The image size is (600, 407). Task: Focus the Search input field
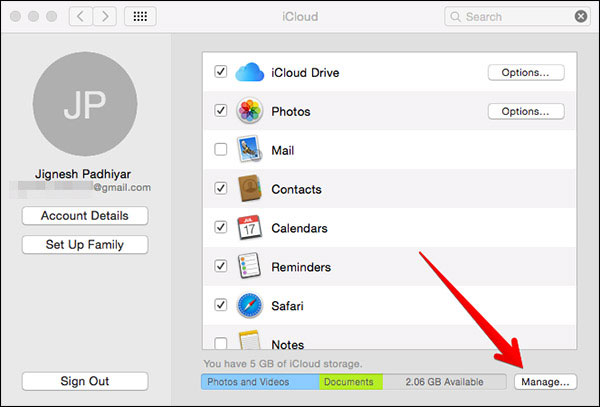pyautogui.click(x=517, y=16)
